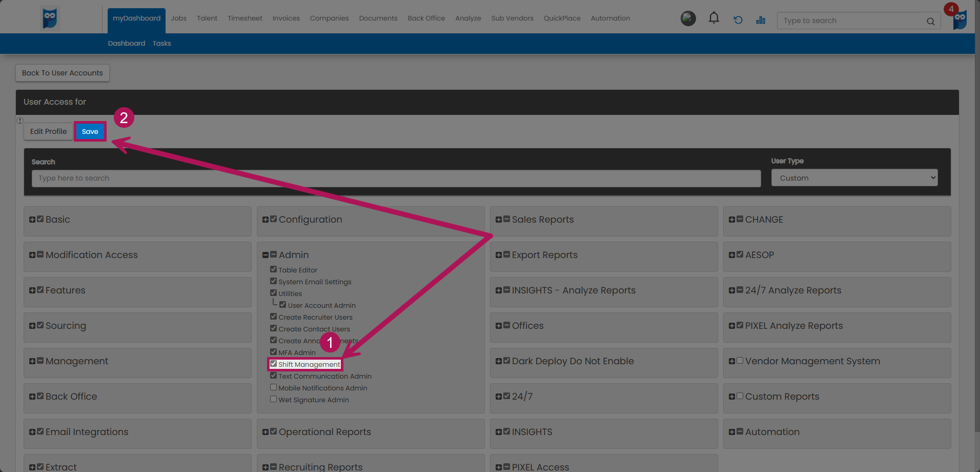
Task: Expand the Vendor Management System group
Action: coord(732,361)
